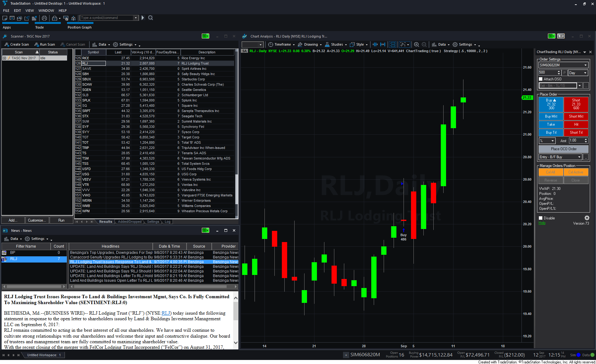Click Create Scan in Scanner toolbar
The image size is (596, 364).
[17, 44]
